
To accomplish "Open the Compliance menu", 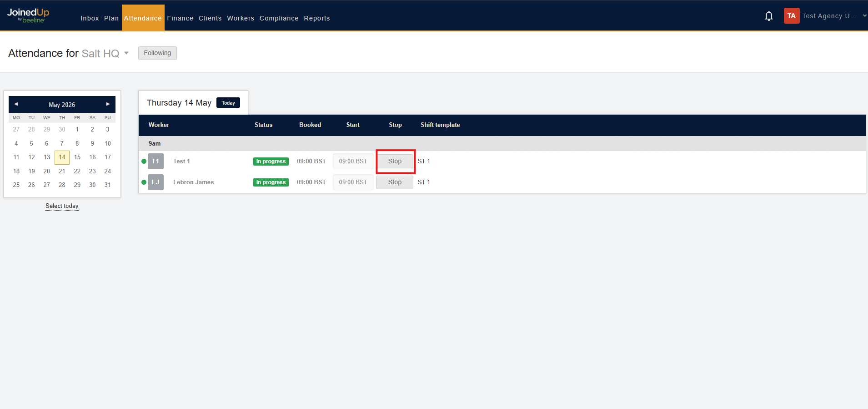I will pyautogui.click(x=279, y=18).
